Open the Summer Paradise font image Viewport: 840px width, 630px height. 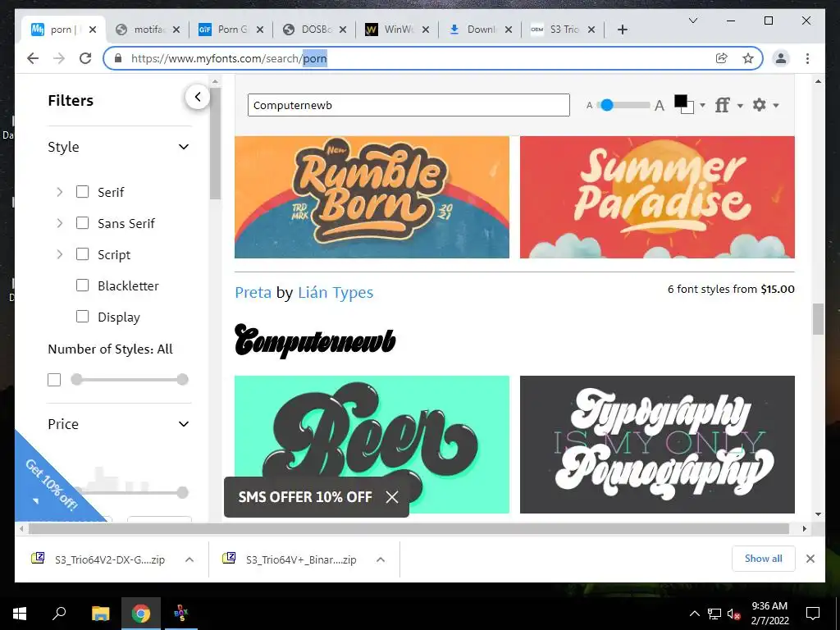(657, 197)
